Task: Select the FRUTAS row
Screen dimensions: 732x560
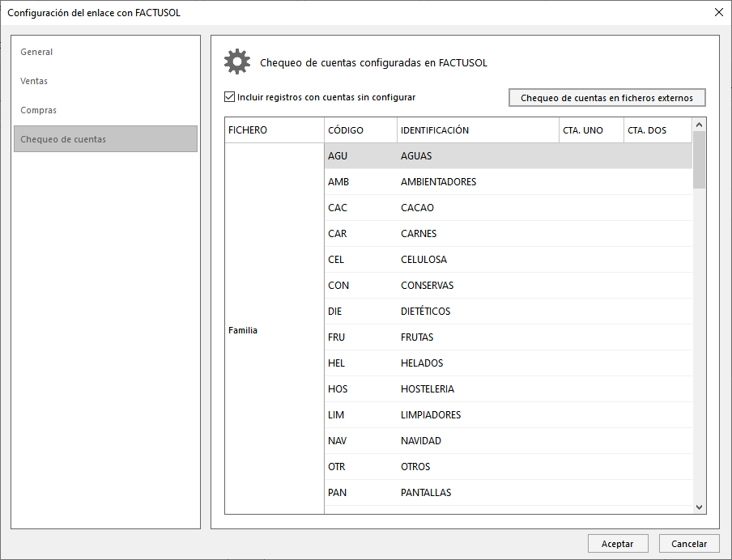Action: pos(509,337)
